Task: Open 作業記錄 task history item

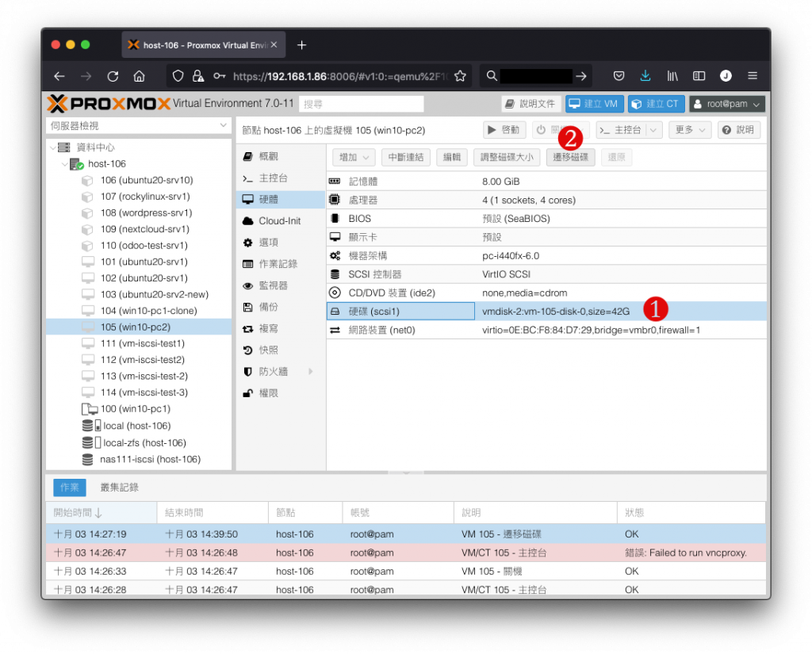Action: click(x=280, y=264)
